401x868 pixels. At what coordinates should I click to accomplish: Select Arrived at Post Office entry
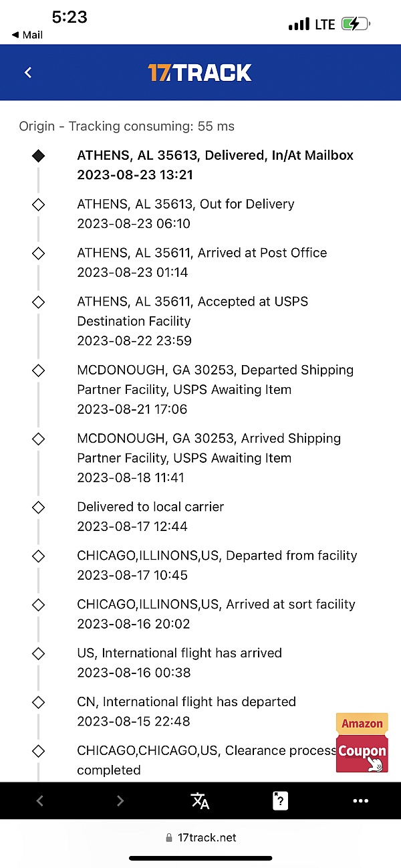click(202, 262)
